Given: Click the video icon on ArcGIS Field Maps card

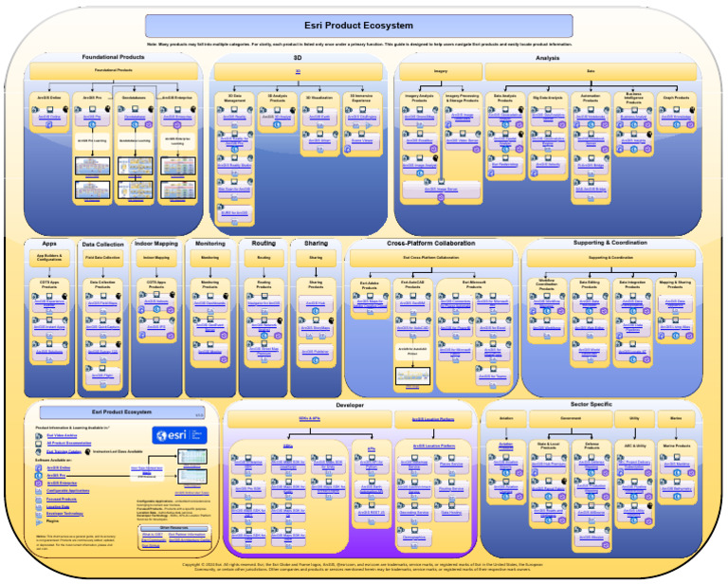Looking at the screenshot, I should pyautogui.click(x=88, y=296).
